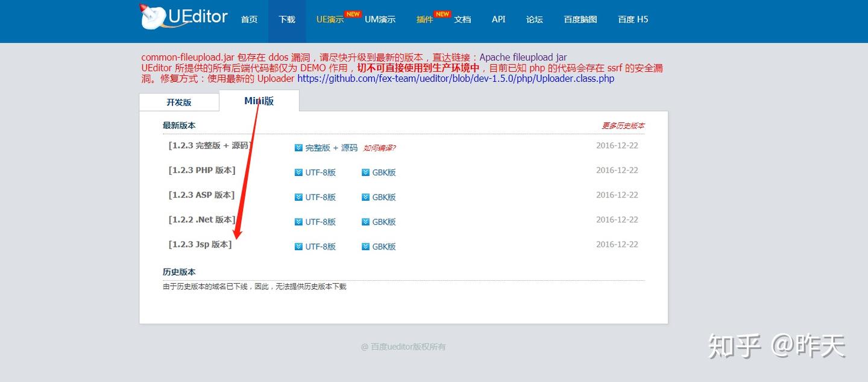Click download icon for Jsp UTF-8版
868x382 pixels.
click(x=298, y=246)
